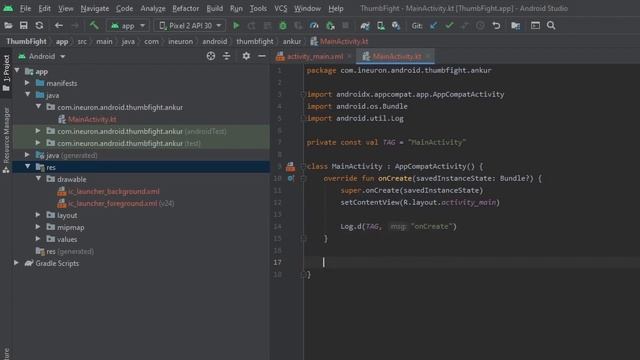Open the Refactor menu

(185, 9)
